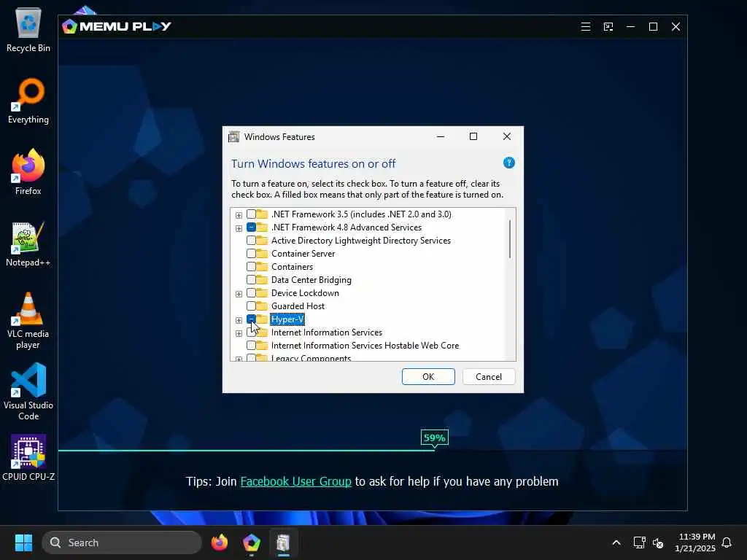Viewport: 747px width, 560px height.
Task: Click the Windows Features help icon
Action: [x=508, y=163]
